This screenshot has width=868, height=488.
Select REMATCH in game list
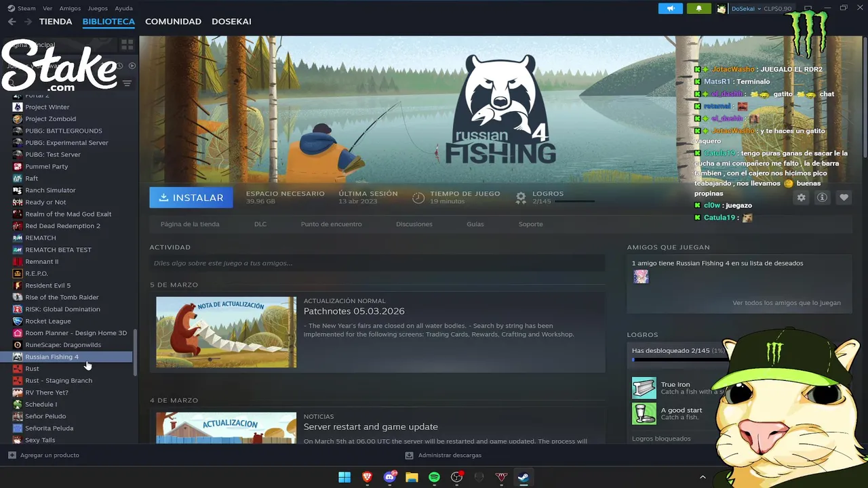click(41, 238)
